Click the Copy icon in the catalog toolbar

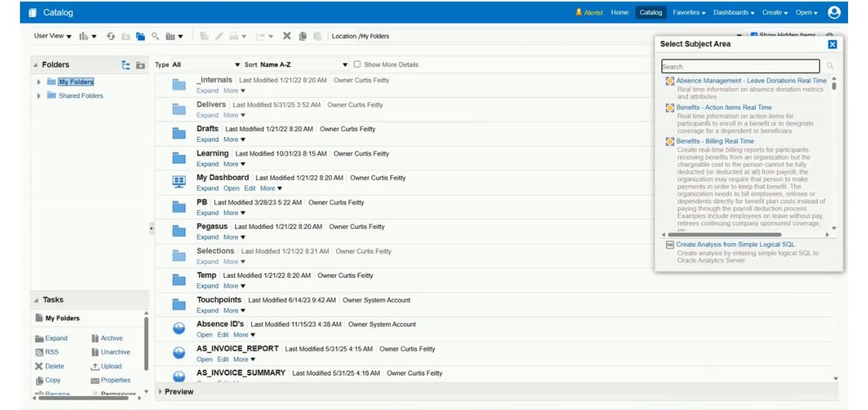tap(302, 37)
